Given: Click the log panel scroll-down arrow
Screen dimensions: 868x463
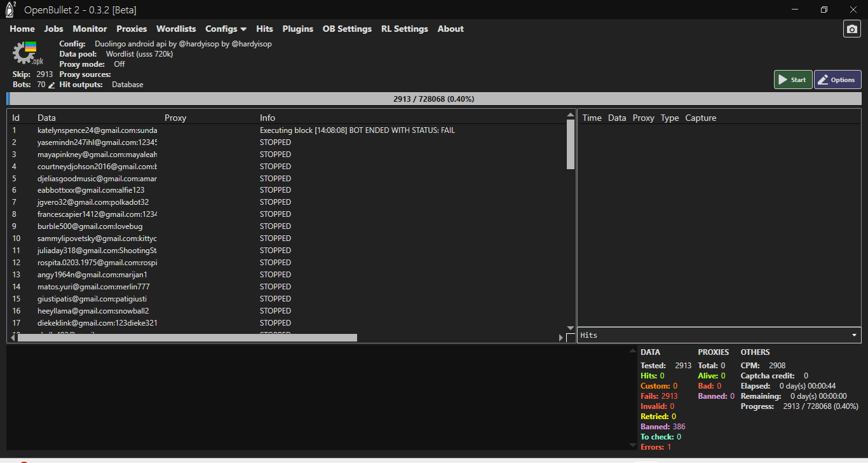Looking at the screenshot, I should coord(632,445).
